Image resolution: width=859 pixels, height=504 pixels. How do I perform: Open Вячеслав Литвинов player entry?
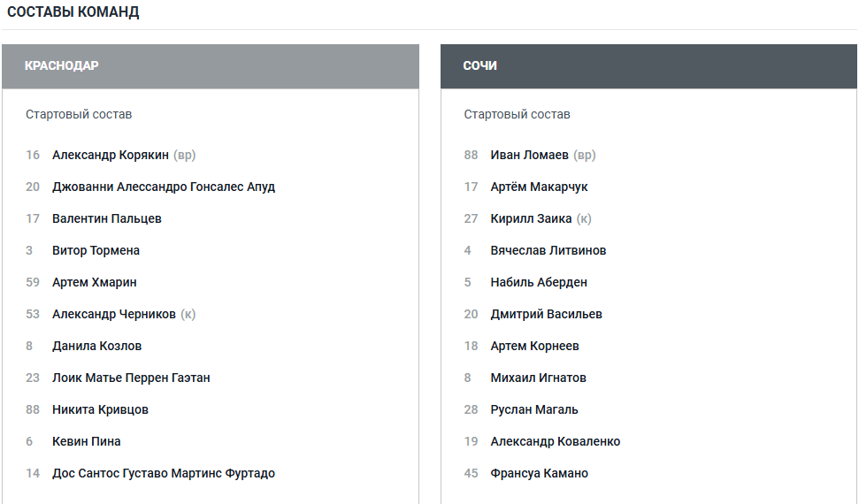pyautogui.click(x=548, y=251)
